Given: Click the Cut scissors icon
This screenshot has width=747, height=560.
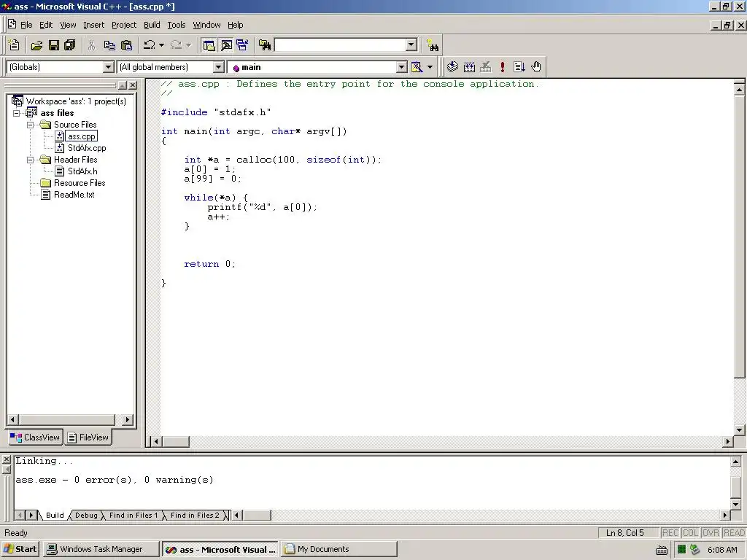Looking at the screenshot, I should [91, 45].
